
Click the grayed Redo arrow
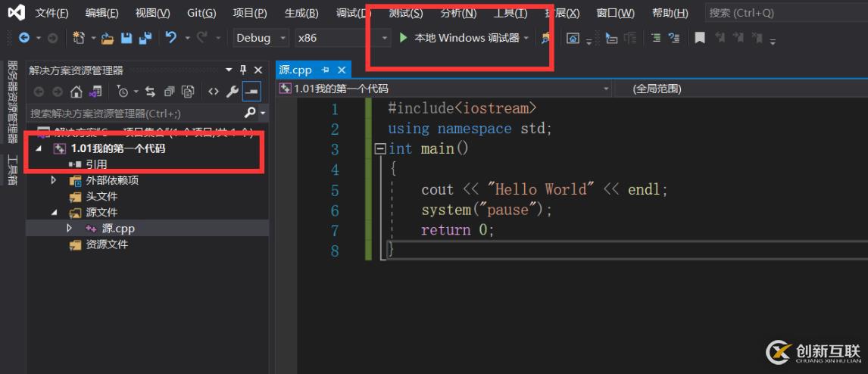coord(202,38)
